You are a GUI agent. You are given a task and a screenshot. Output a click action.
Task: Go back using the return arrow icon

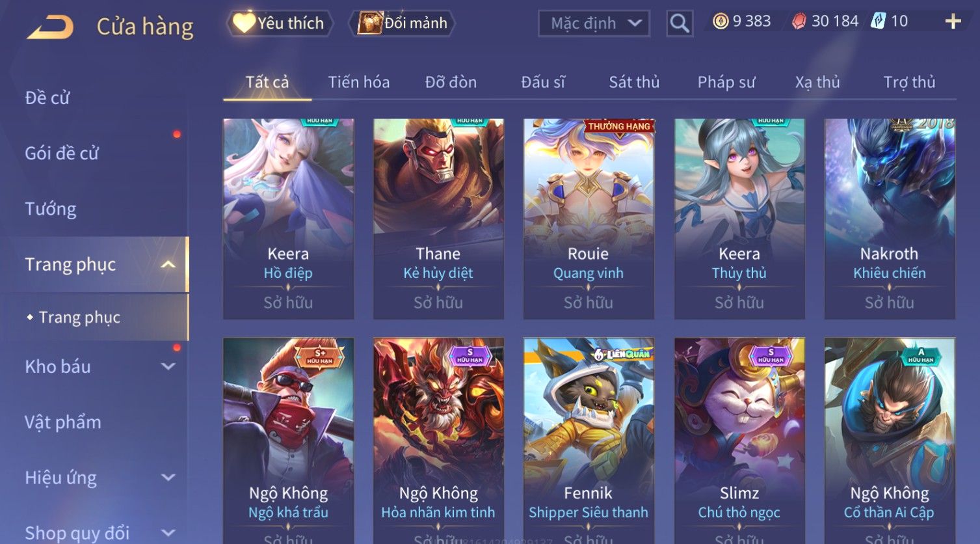[50, 27]
